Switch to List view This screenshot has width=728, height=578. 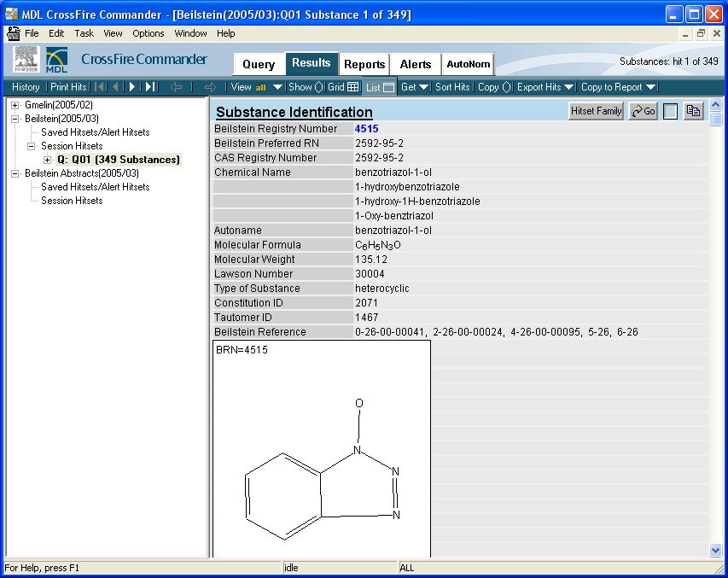(379, 87)
